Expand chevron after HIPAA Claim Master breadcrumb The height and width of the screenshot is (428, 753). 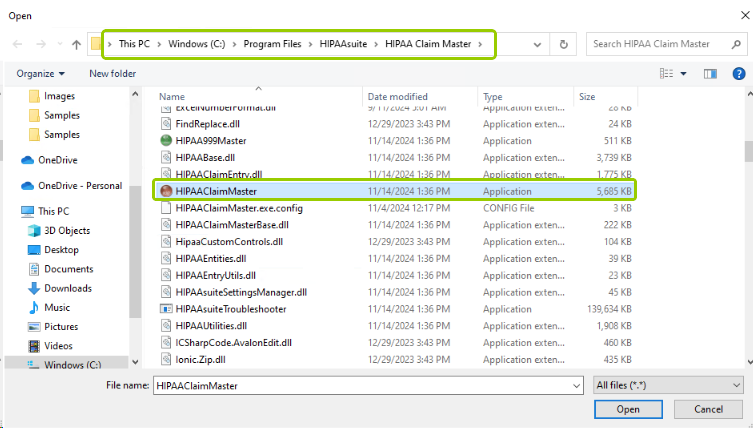[480, 44]
